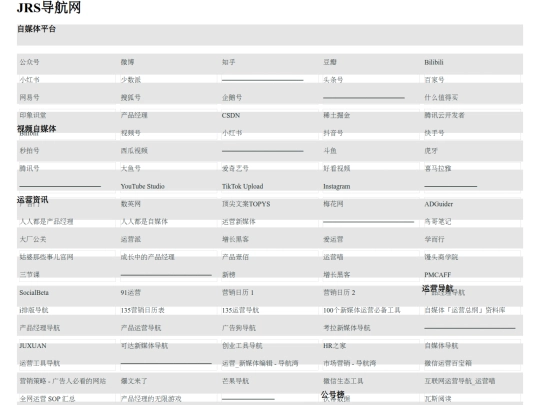The height and width of the screenshot is (405, 540).
Task: Open the CSDN link
Action: [231, 115]
